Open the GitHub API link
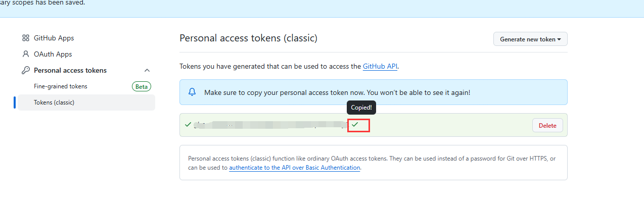Image resolution: width=644 pixels, height=206 pixels. coord(380,66)
